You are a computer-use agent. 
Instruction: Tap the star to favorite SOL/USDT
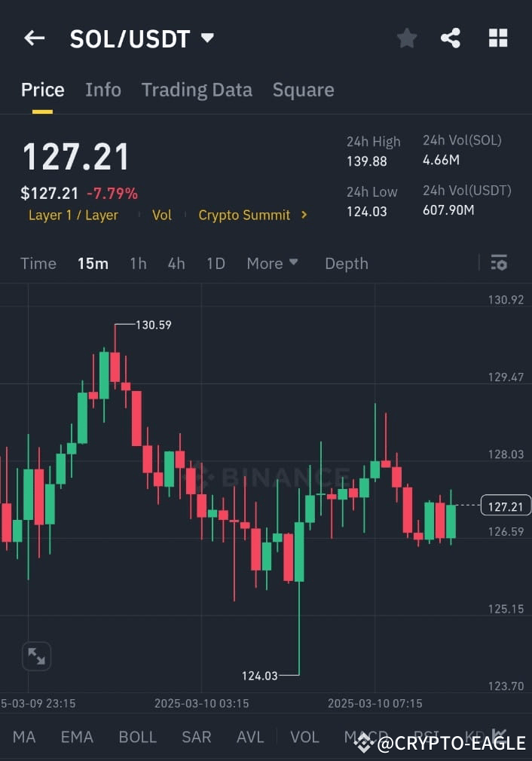point(407,38)
